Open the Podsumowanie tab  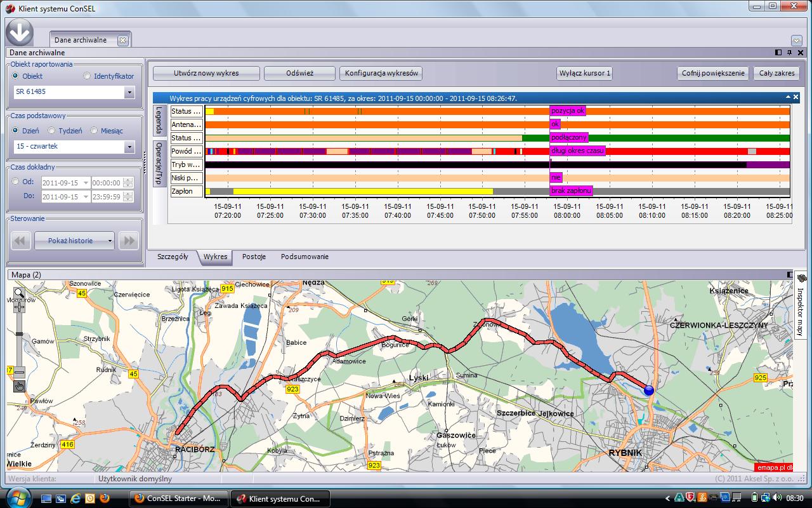coord(304,257)
